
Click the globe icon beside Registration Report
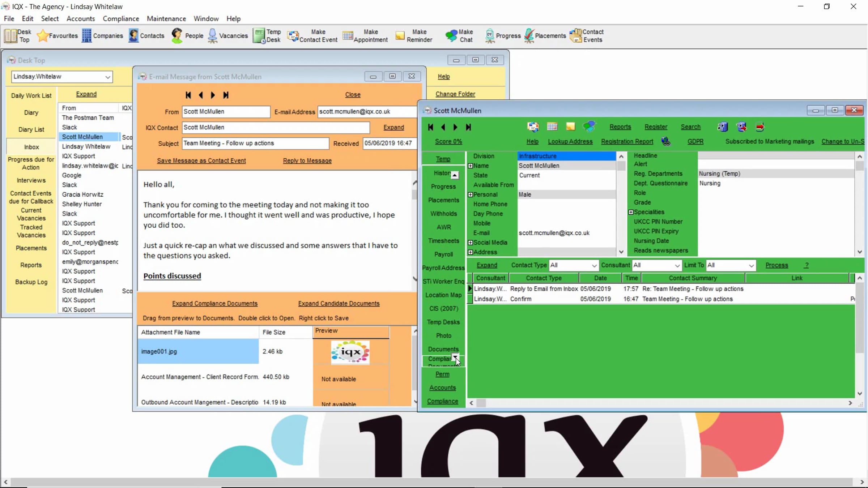click(x=666, y=141)
